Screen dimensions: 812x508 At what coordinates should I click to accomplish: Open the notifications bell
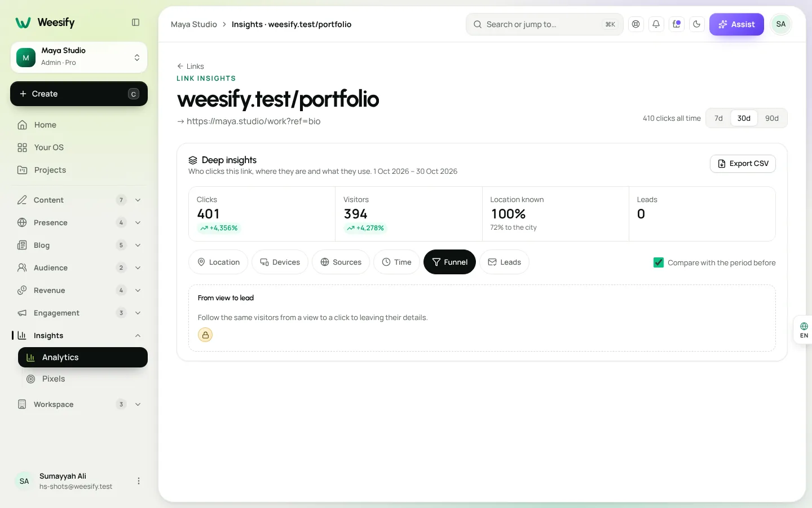(656, 24)
